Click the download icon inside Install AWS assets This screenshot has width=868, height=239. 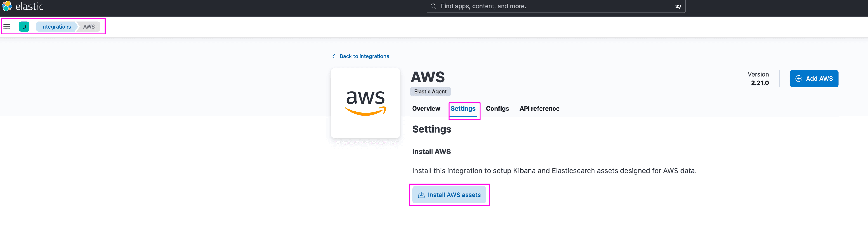coord(421,195)
